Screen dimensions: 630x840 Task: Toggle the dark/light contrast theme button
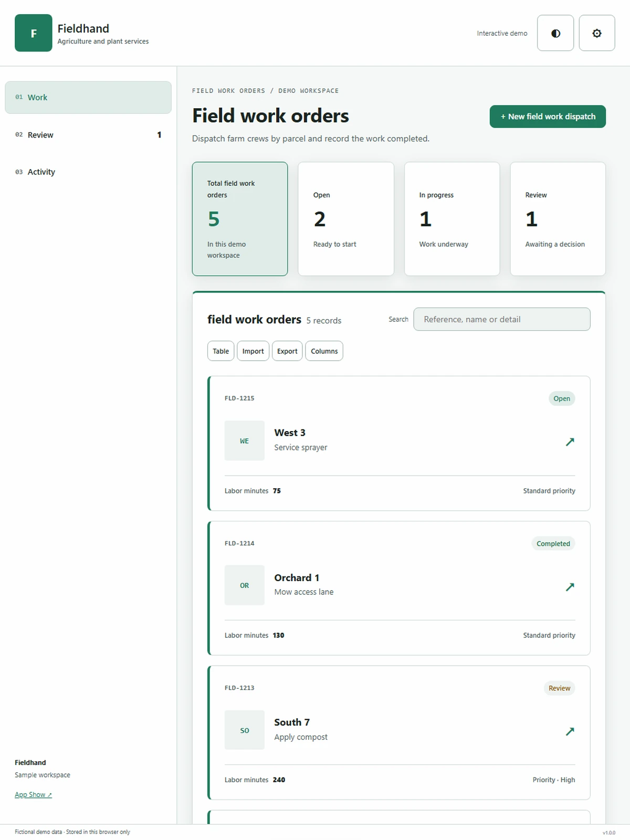555,33
